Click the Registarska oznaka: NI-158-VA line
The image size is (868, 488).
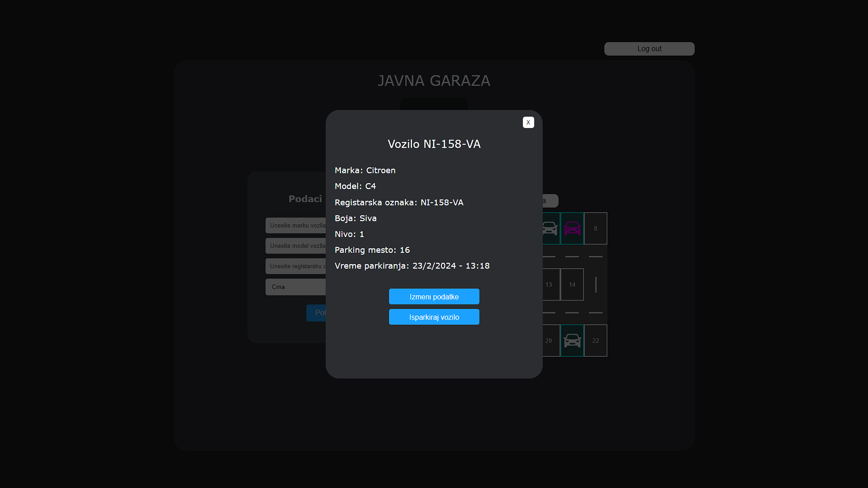pyautogui.click(x=399, y=203)
